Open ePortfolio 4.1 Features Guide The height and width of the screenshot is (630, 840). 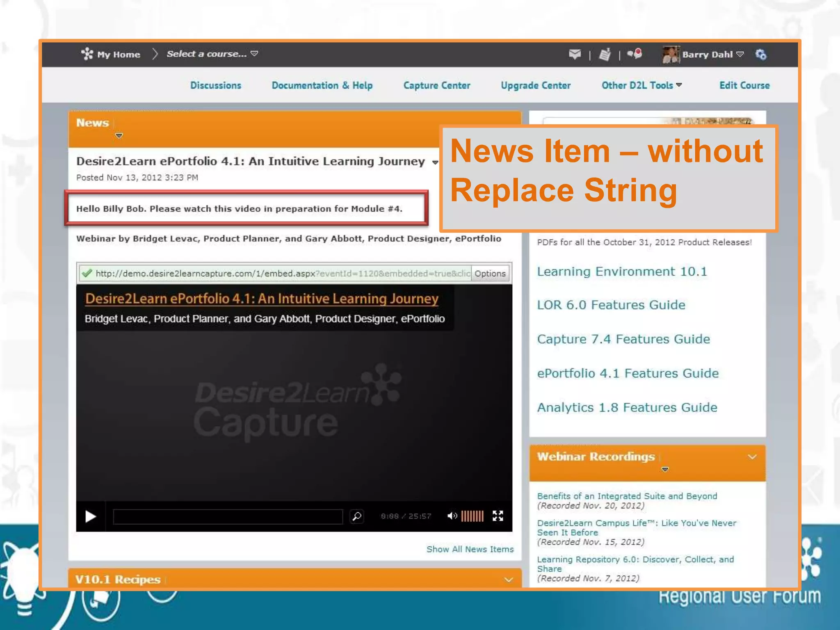(x=628, y=373)
